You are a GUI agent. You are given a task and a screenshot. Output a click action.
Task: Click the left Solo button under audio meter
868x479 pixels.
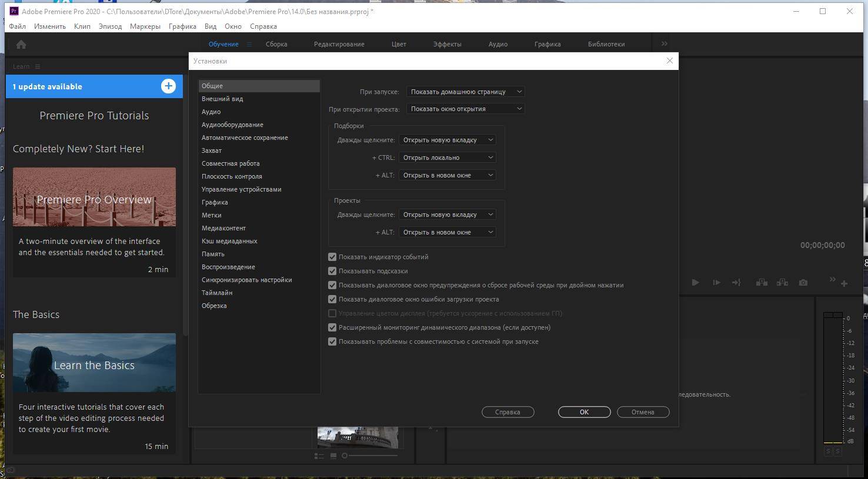pyautogui.click(x=828, y=451)
